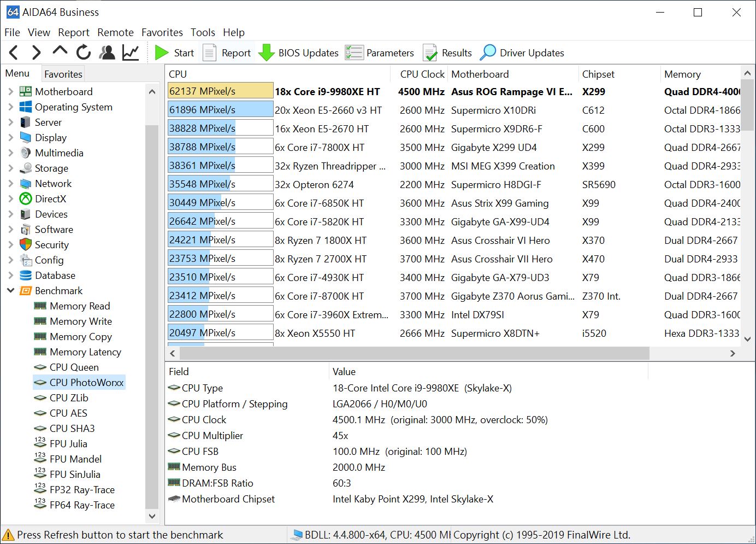This screenshot has height=544, width=756.
Task: Click the Multimedia speaker icon
Action: (x=26, y=153)
